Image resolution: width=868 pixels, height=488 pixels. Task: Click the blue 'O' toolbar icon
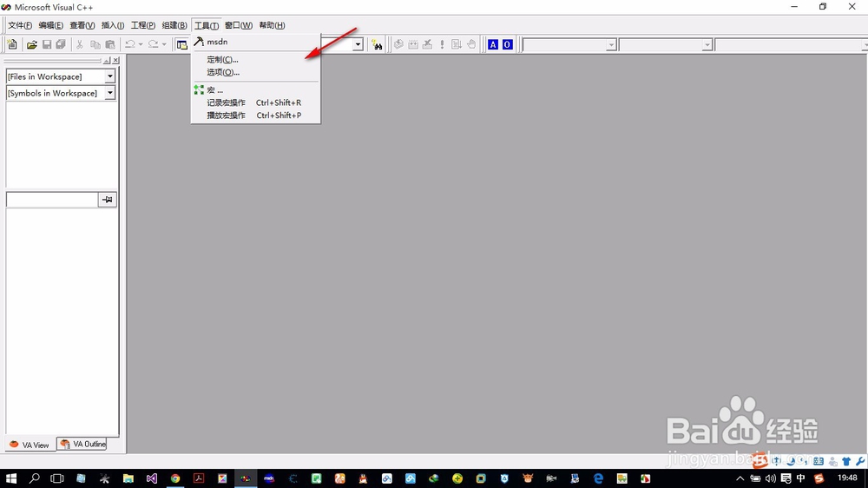(x=507, y=44)
